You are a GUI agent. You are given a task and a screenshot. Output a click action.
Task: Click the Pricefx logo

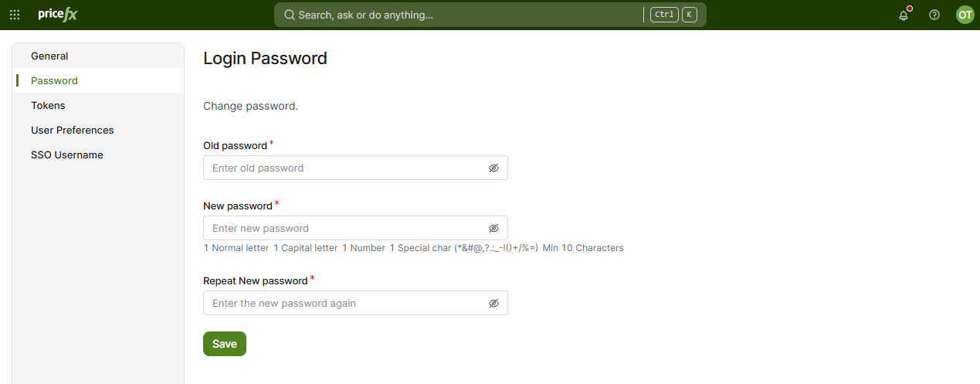click(58, 15)
